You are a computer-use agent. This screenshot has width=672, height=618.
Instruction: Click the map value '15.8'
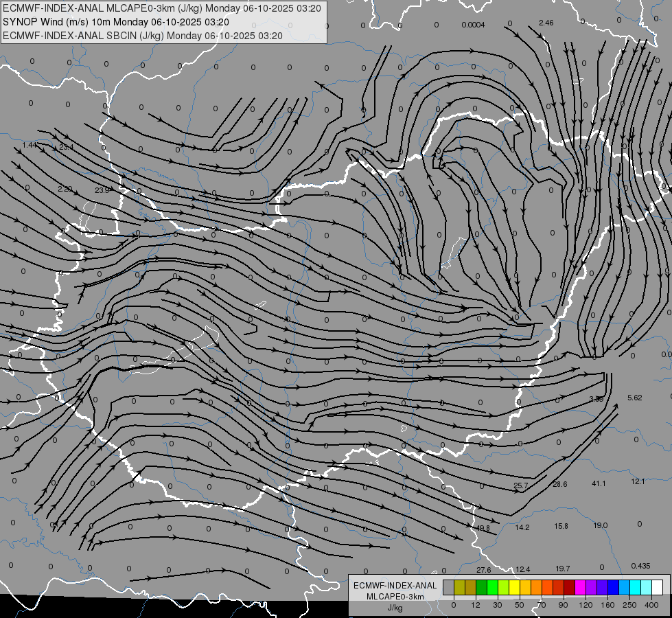coord(561,526)
